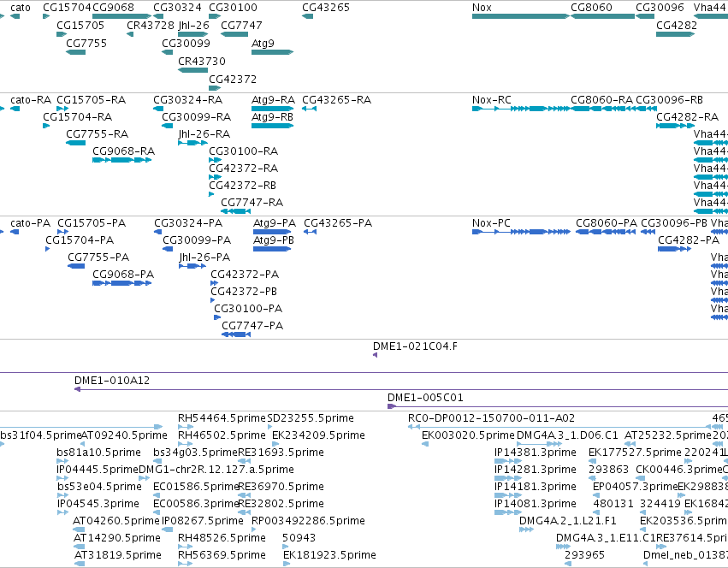Click the 480131 EST label
The width and height of the screenshot is (728, 568).
pos(613,504)
